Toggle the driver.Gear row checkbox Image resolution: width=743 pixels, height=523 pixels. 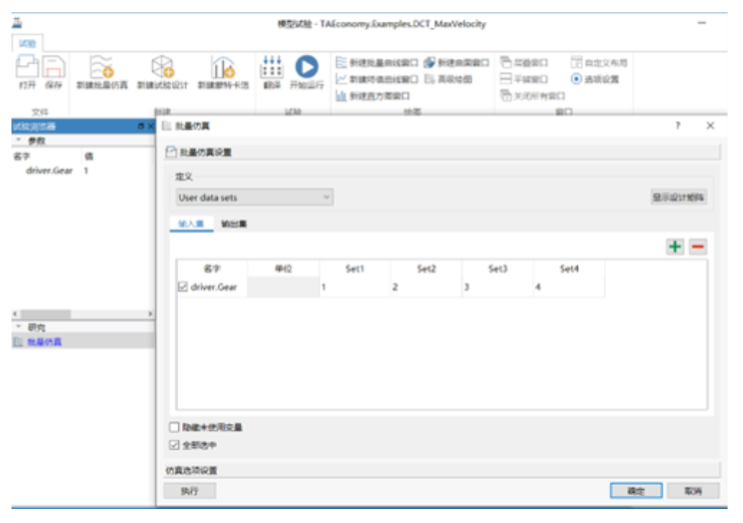tap(183, 287)
